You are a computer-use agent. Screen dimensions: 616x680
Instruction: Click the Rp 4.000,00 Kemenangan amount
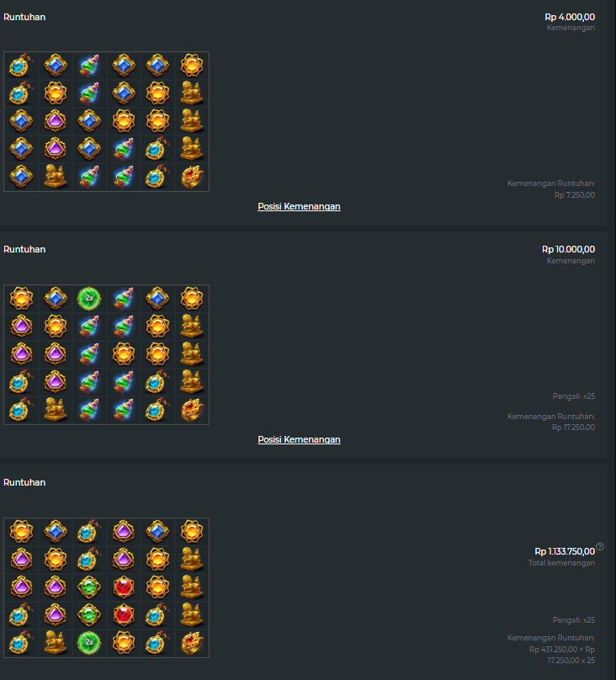pos(570,17)
